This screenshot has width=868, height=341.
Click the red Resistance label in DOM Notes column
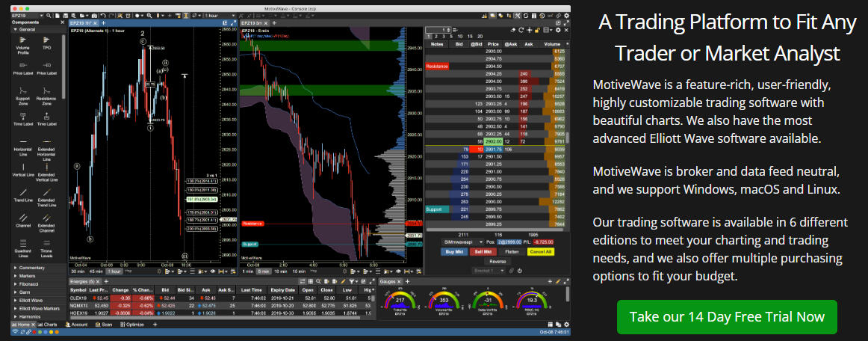(437, 66)
